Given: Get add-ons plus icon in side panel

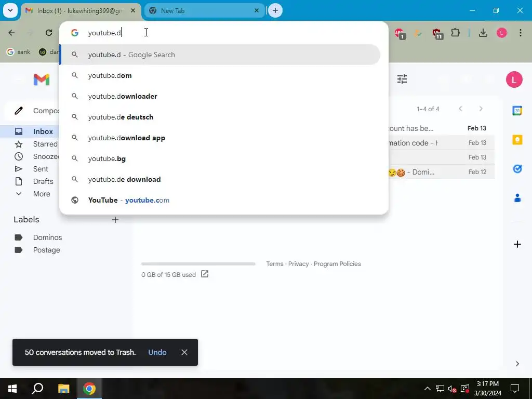Looking at the screenshot, I should tap(517, 244).
